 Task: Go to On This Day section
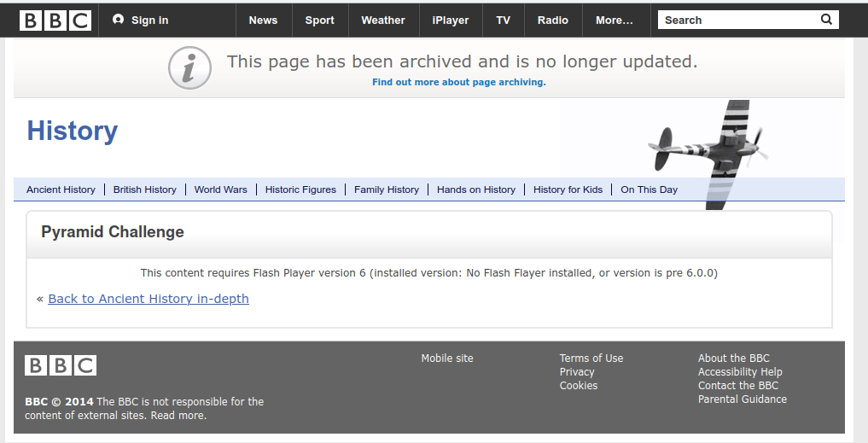click(x=649, y=189)
